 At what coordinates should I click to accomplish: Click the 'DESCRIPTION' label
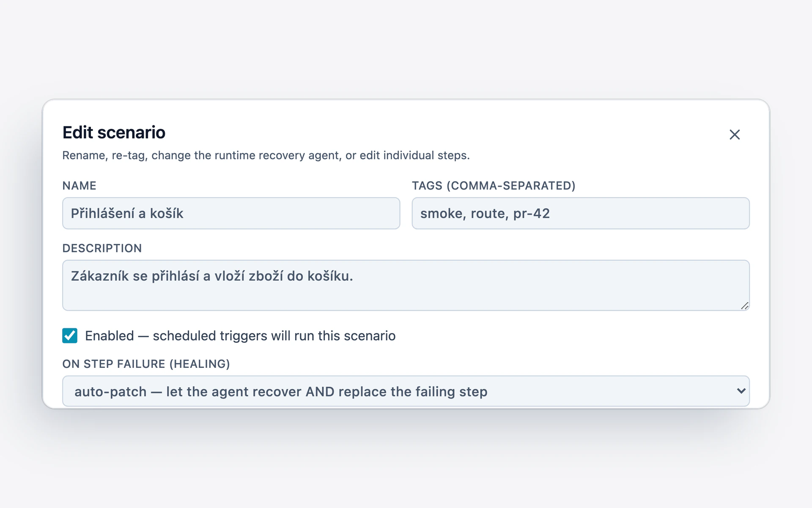point(102,248)
